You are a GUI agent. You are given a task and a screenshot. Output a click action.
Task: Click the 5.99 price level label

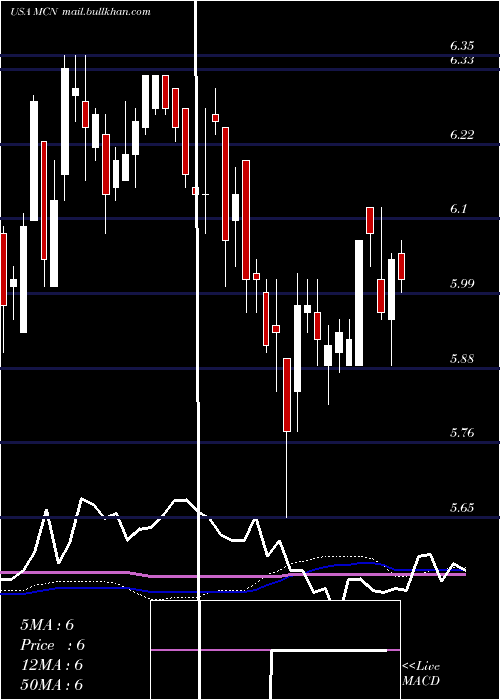pos(462,284)
